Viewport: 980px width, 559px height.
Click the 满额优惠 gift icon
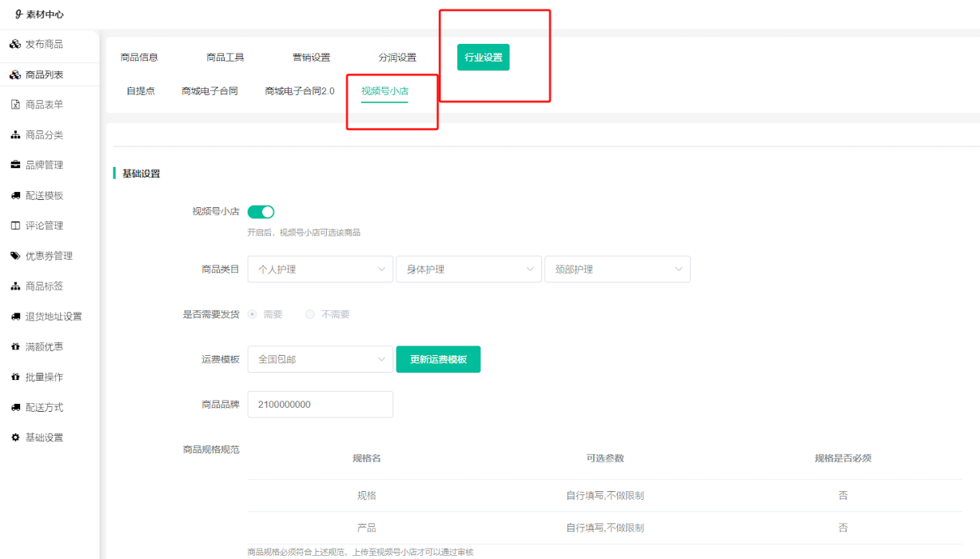(x=15, y=347)
